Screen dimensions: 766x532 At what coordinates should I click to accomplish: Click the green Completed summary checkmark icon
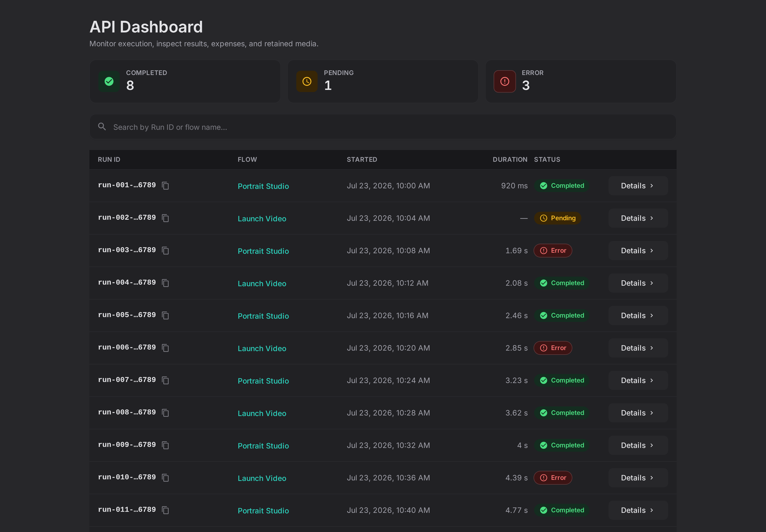point(109,81)
